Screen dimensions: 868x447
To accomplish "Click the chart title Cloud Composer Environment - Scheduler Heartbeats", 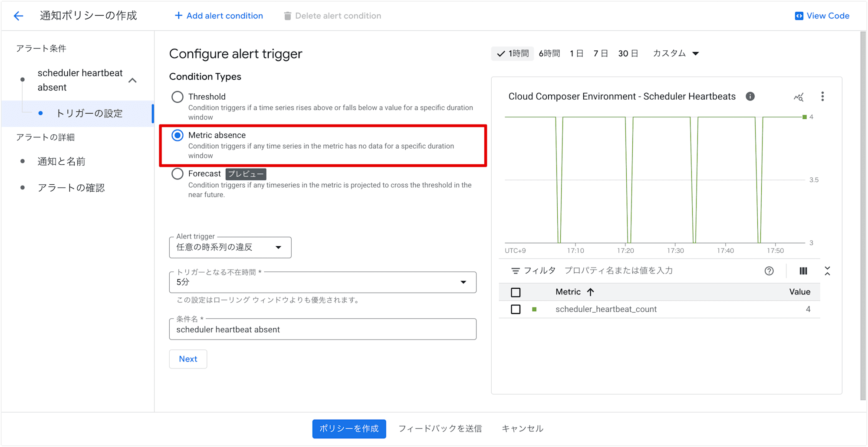I will coord(622,96).
